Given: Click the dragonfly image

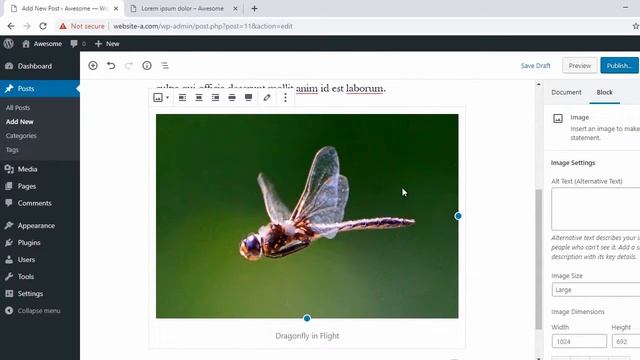Looking at the screenshot, I should 307,216.
